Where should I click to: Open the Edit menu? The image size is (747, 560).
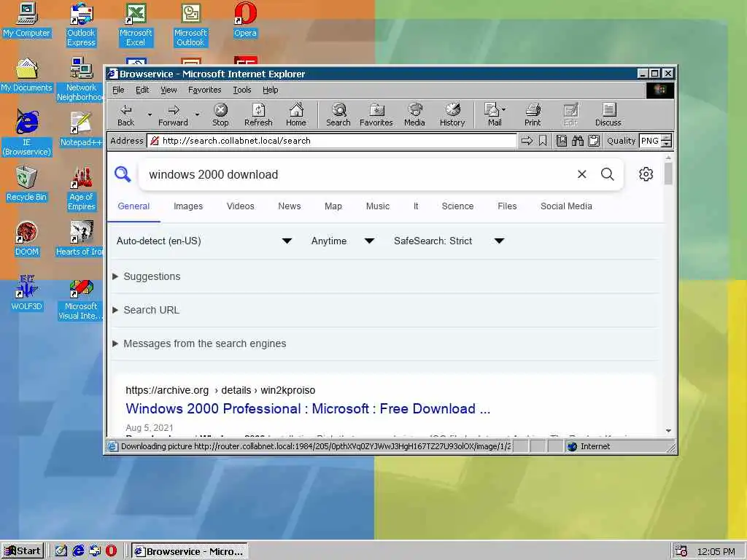(142, 90)
